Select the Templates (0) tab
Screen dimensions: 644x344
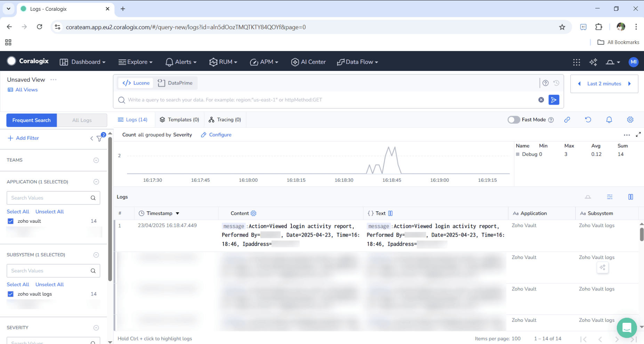pyautogui.click(x=179, y=120)
